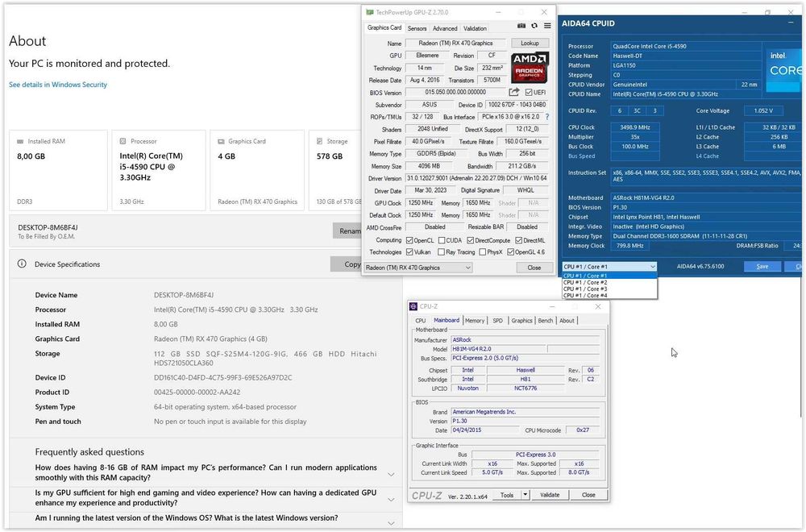Switch to the CPU tab in CPU-Z
Viewport: 806px width, 532px height.
(x=421, y=320)
